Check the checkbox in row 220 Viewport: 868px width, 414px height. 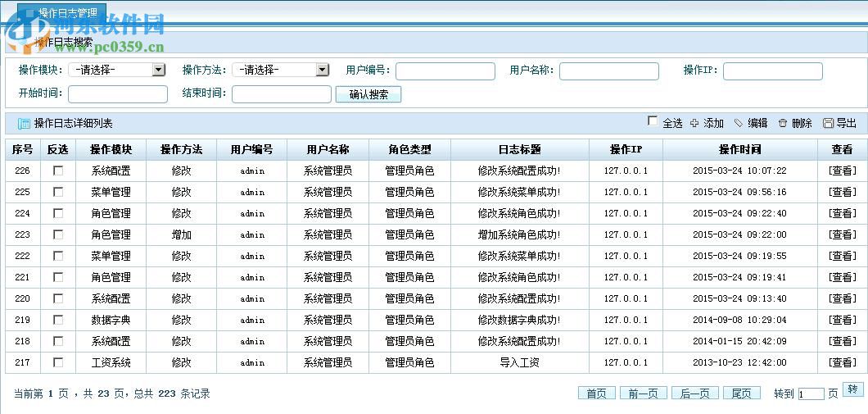click(58, 298)
